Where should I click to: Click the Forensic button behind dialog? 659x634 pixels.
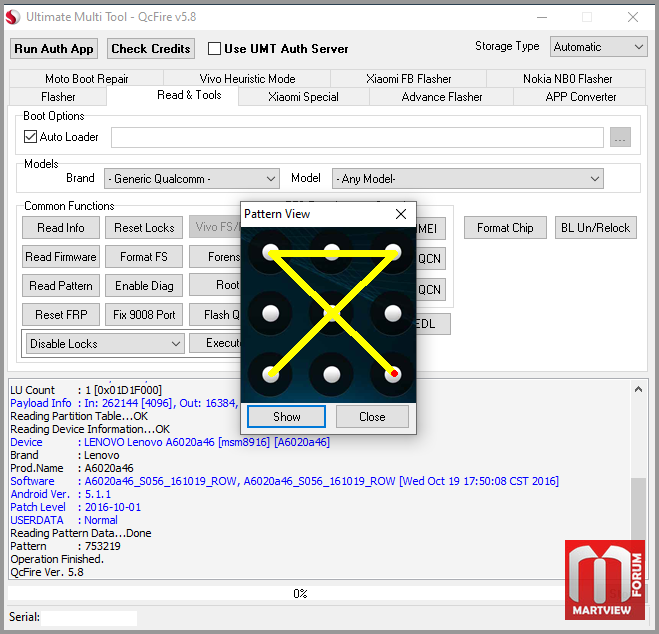(x=215, y=257)
